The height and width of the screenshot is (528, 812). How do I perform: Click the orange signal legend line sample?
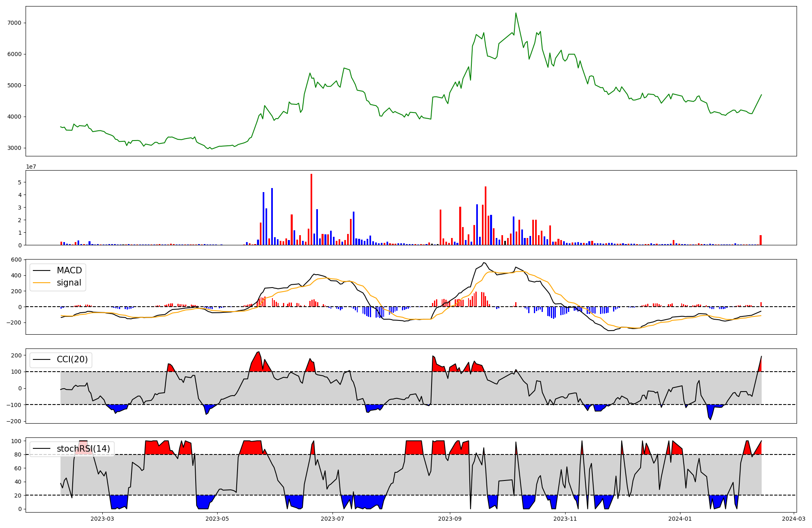[x=41, y=283]
